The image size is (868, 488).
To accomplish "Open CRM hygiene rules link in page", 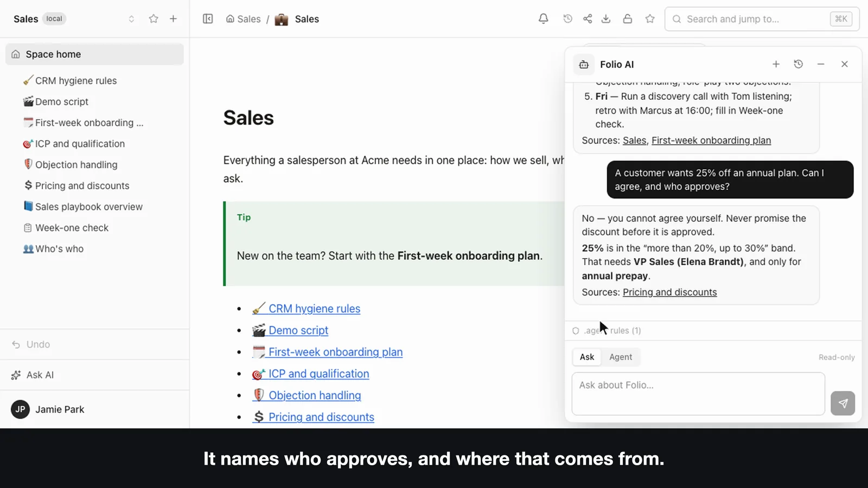I will tap(306, 309).
